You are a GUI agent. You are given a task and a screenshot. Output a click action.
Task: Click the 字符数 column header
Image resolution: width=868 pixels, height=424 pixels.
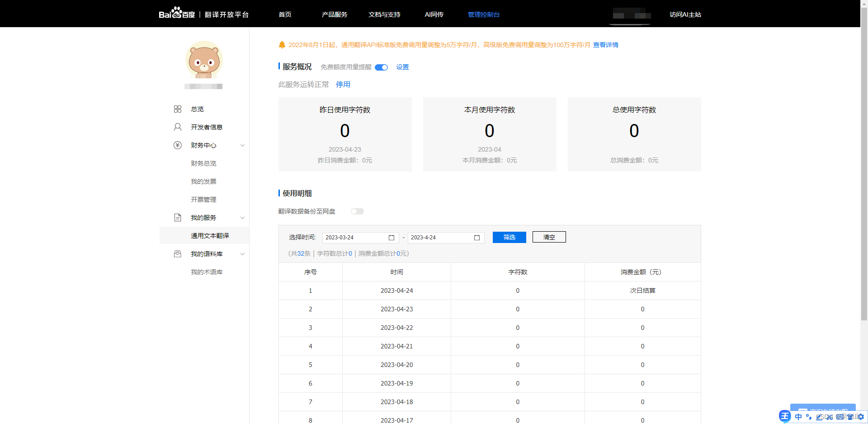coord(518,272)
